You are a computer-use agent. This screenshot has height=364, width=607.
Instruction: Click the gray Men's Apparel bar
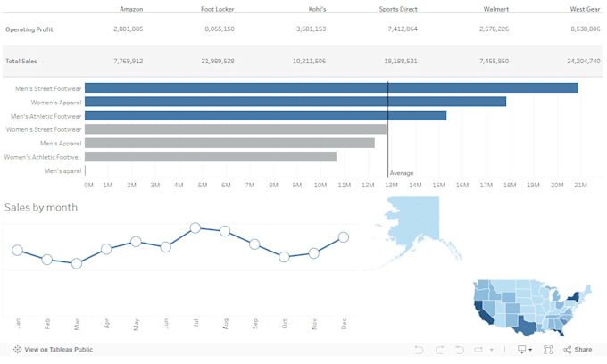click(230, 143)
